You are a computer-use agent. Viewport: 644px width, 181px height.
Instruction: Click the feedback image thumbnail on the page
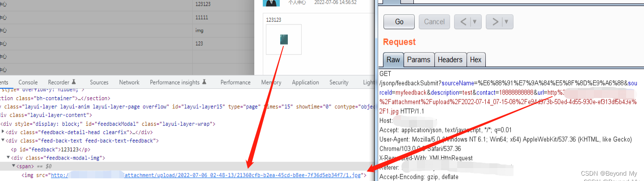pyautogui.click(x=283, y=40)
